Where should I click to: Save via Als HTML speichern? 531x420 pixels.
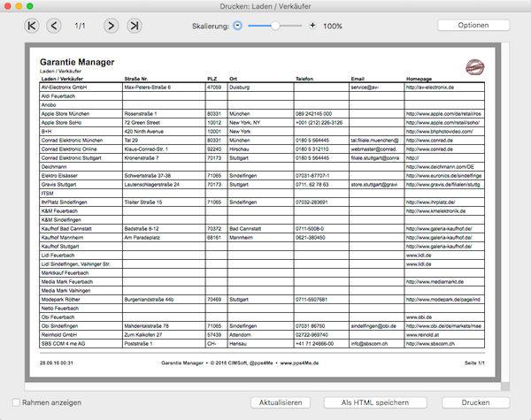tap(375, 402)
